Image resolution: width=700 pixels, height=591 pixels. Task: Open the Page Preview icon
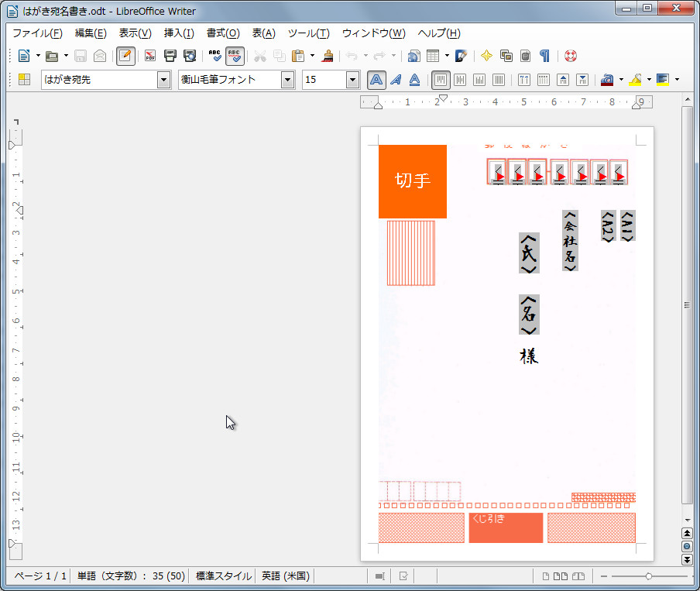pyautogui.click(x=190, y=56)
